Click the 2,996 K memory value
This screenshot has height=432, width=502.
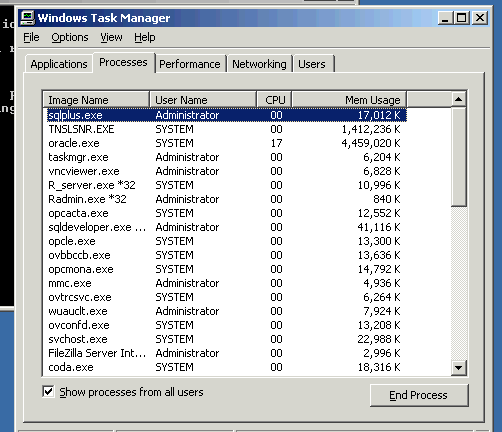click(382, 353)
